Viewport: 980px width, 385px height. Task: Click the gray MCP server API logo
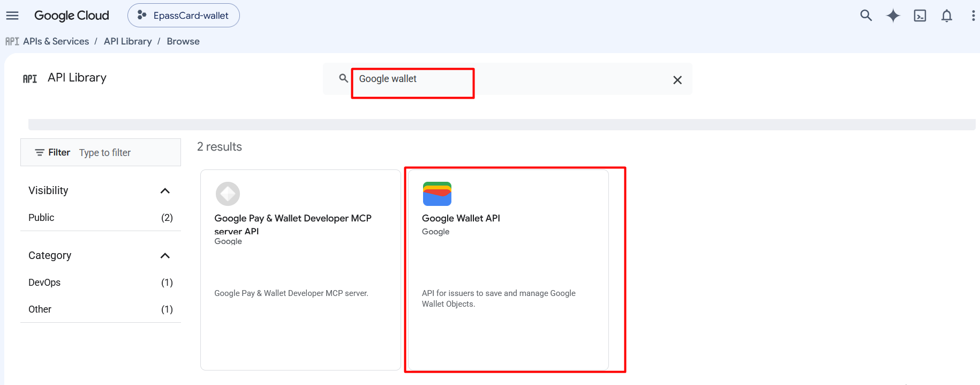point(228,194)
